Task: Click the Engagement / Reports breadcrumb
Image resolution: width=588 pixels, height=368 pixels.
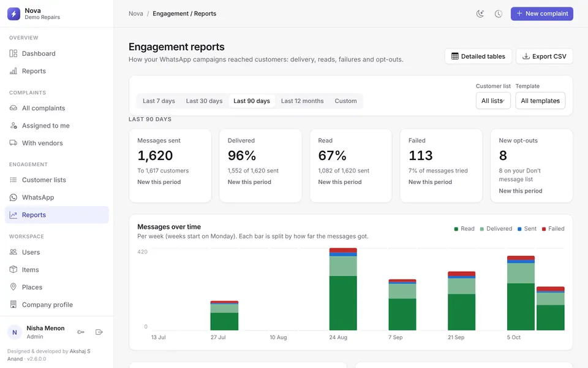Action: pos(184,13)
